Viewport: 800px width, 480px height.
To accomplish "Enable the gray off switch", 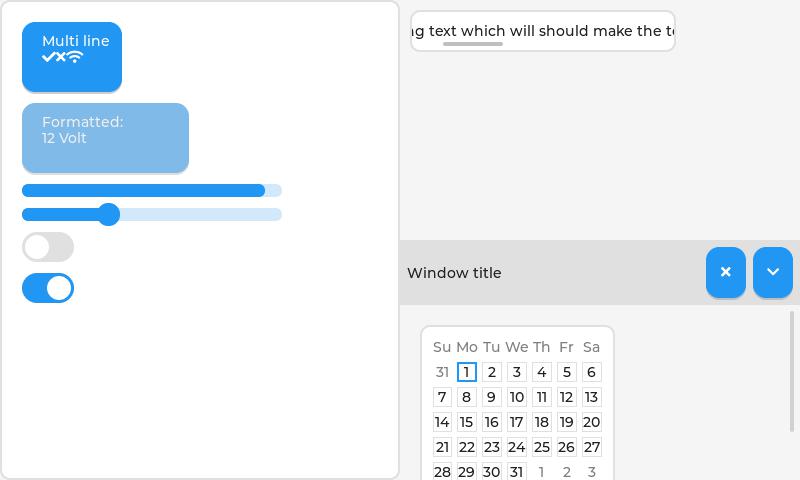I will [x=48, y=247].
